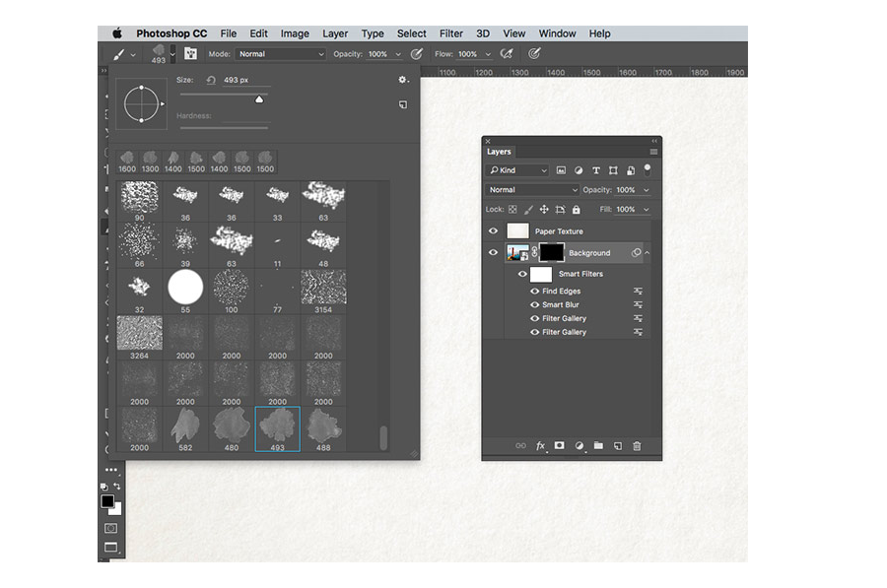The height and width of the screenshot is (588, 887).
Task: Create a new layer
Action: tap(618, 445)
